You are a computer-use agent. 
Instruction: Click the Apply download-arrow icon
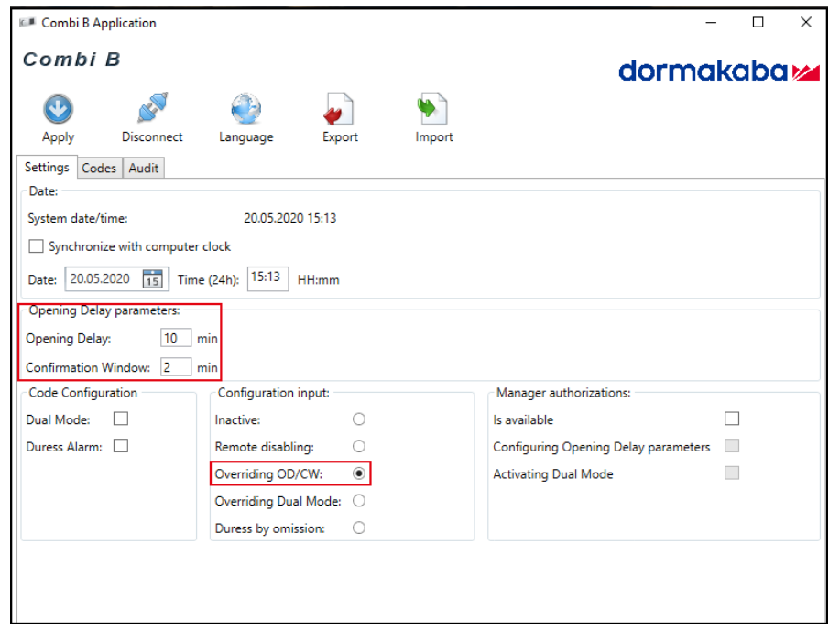tap(58, 110)
